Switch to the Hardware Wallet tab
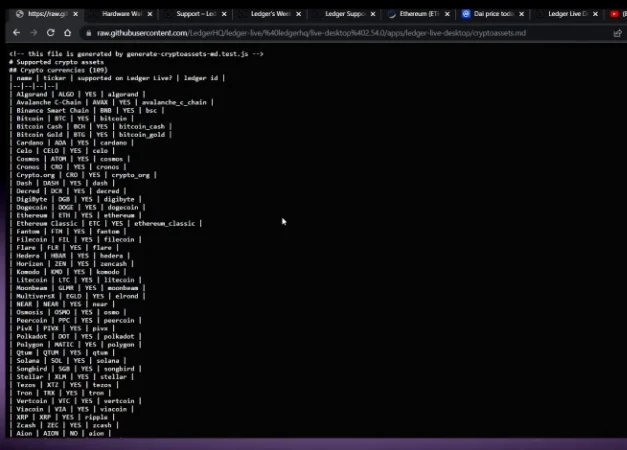627x450 pixels. click(122, 14)
